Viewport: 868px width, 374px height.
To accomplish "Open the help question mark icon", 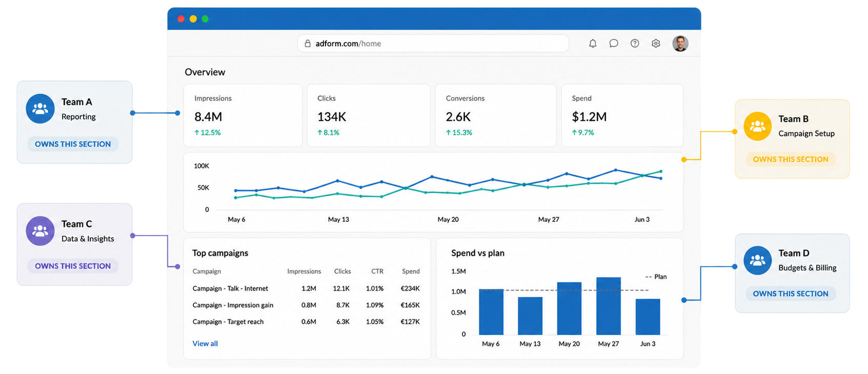I will (x=635, y=44).
